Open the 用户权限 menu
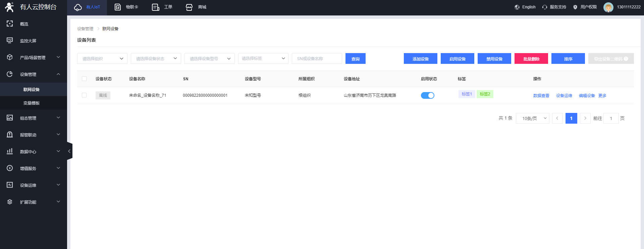The width and height of the screenshot is (644, 249). click(x=585, y=7)
